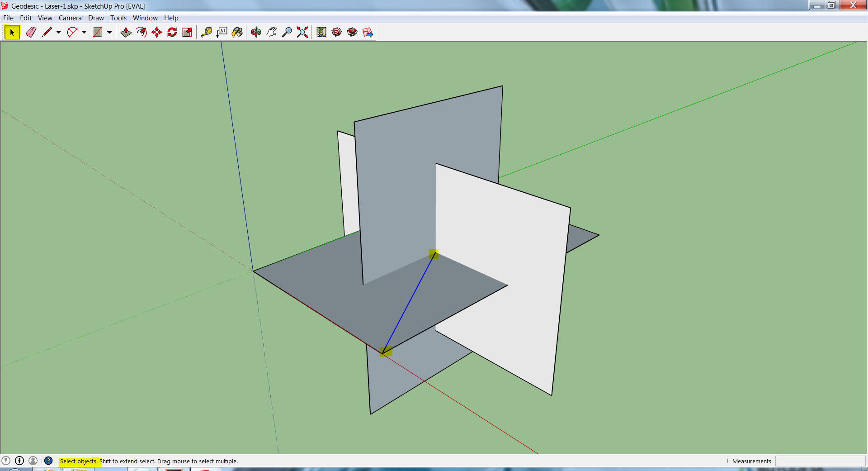Screen dimensions: 868x471
Task: Select the Arc tool
Action: [72, 32]
